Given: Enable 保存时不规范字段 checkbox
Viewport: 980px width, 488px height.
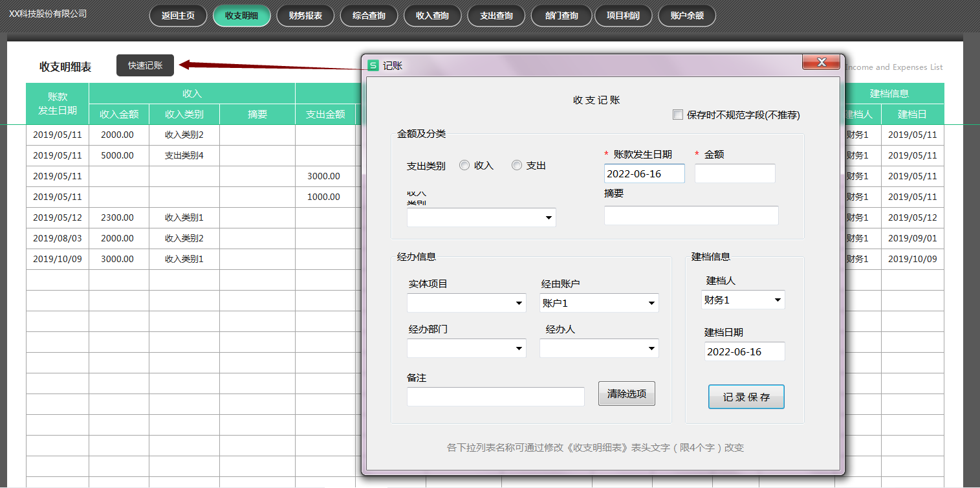Looking at the screenshot, I should point(678,115).
